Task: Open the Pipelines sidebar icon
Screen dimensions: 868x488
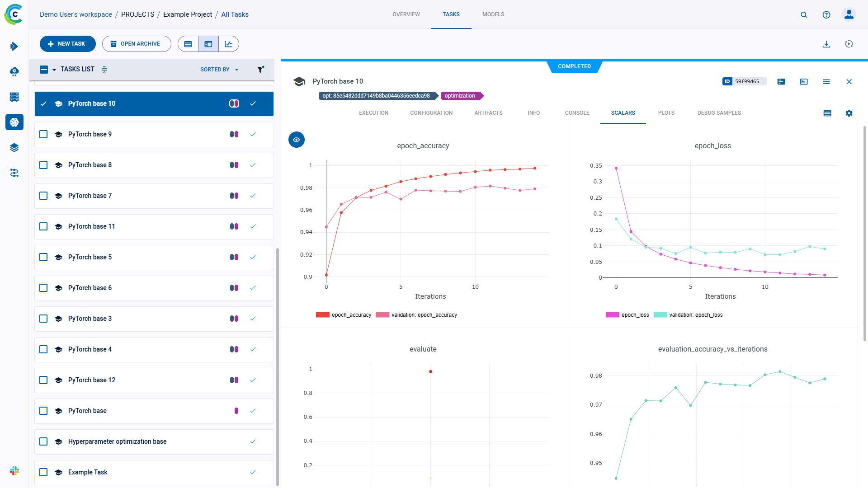Action: tap(14, 173)
